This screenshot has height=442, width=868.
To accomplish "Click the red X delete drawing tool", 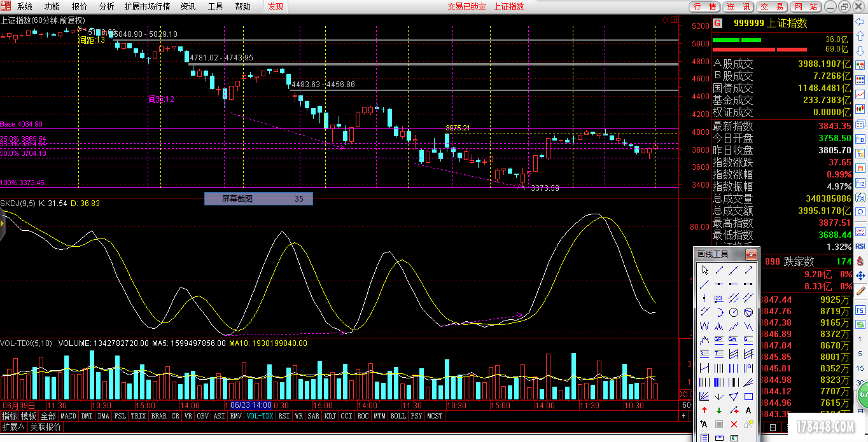I will [734, 424].
